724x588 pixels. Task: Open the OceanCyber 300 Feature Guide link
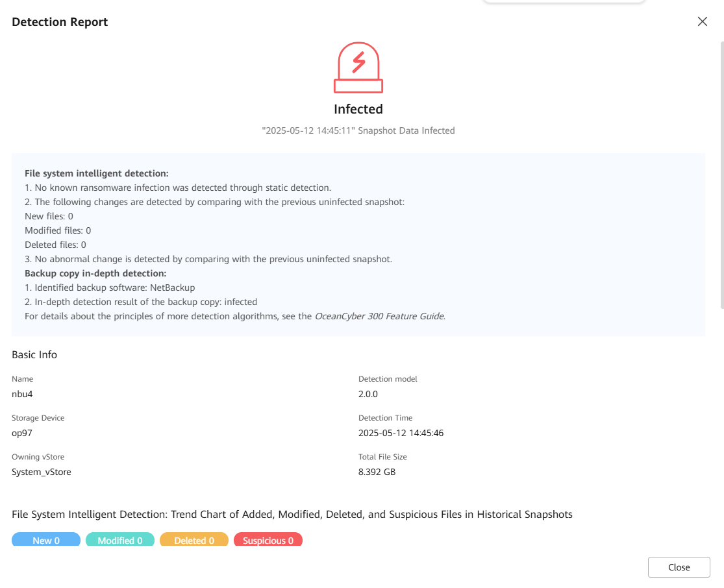(379, 316)
